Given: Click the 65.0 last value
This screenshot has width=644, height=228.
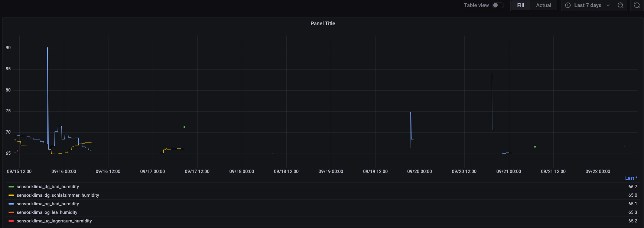Looking at the screenshot, I should pos(632,195).
